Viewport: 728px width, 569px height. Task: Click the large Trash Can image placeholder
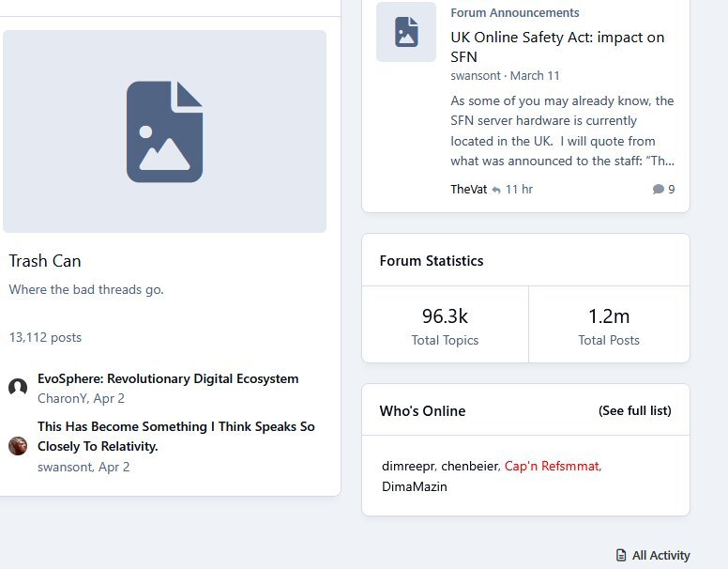pos(164,131)
